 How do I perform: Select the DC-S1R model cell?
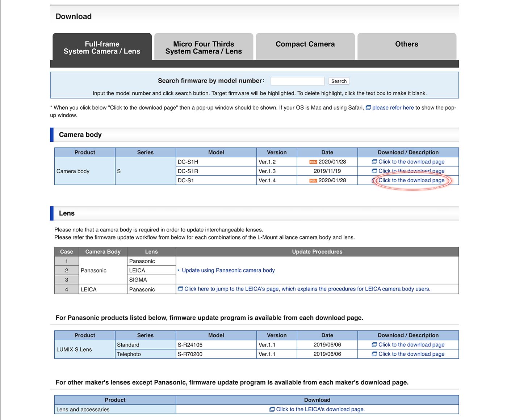216,171
